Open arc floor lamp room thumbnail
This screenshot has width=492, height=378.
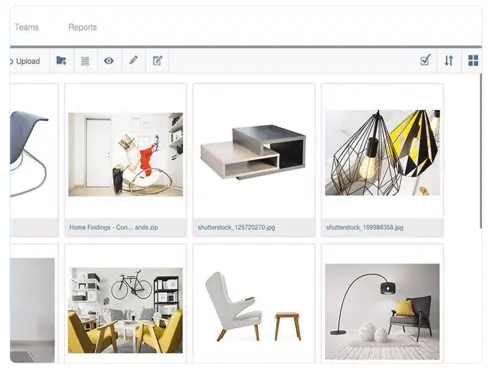[x=382, y=312]
